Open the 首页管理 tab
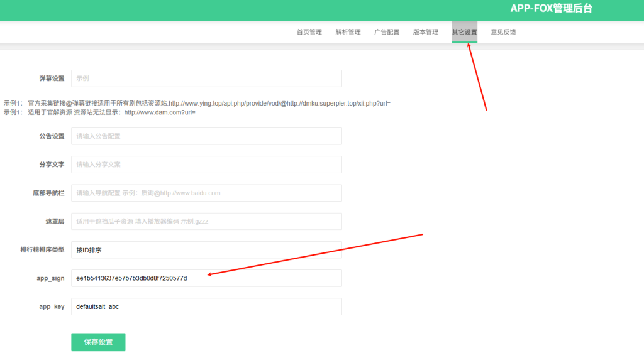This screenshot has height=358, width=644. coord(309,32)
